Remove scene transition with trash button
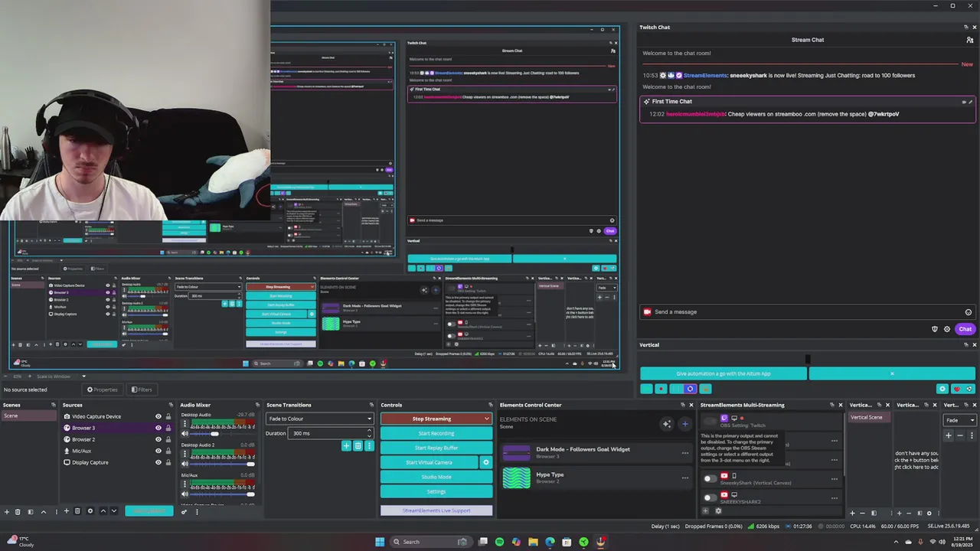Screen dimensions: 980x551 point(358,445)
